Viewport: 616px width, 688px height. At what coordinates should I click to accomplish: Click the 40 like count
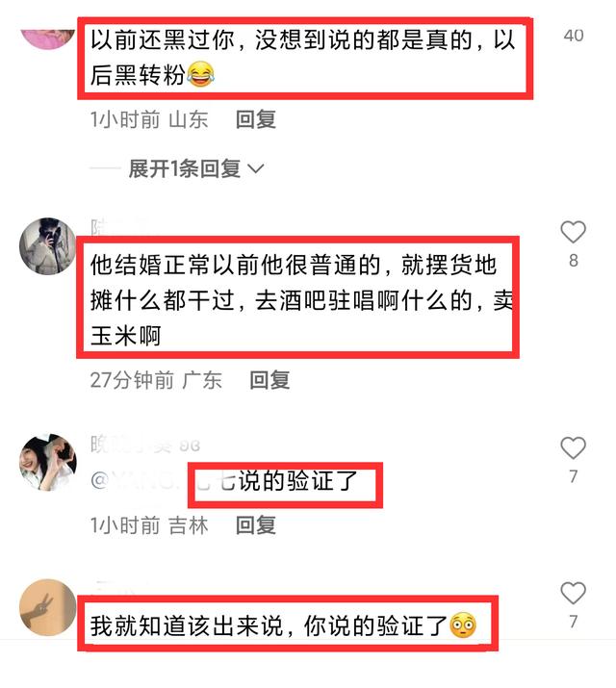[x=574, y=36]
